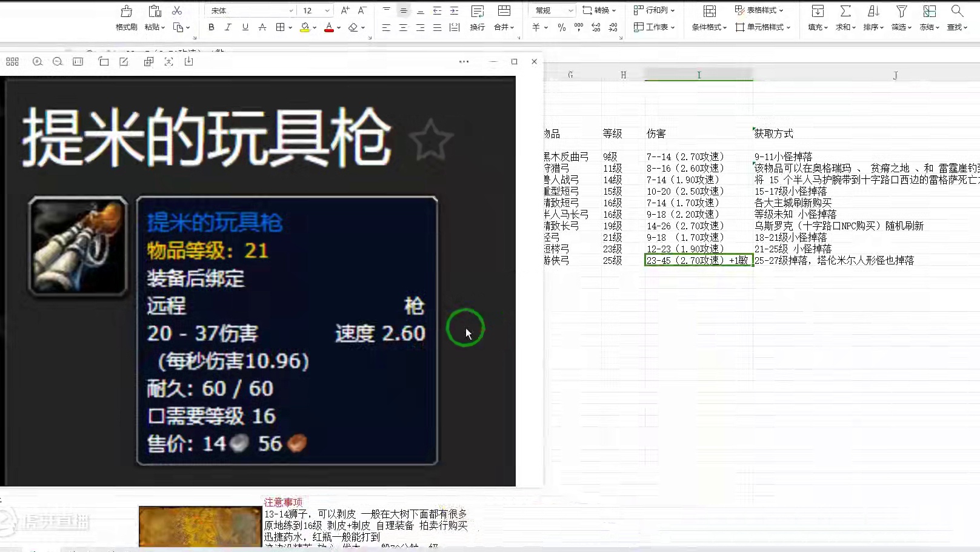980x552 pixels.
Task: Save the image with the download icon
Action: click(188, 61)
